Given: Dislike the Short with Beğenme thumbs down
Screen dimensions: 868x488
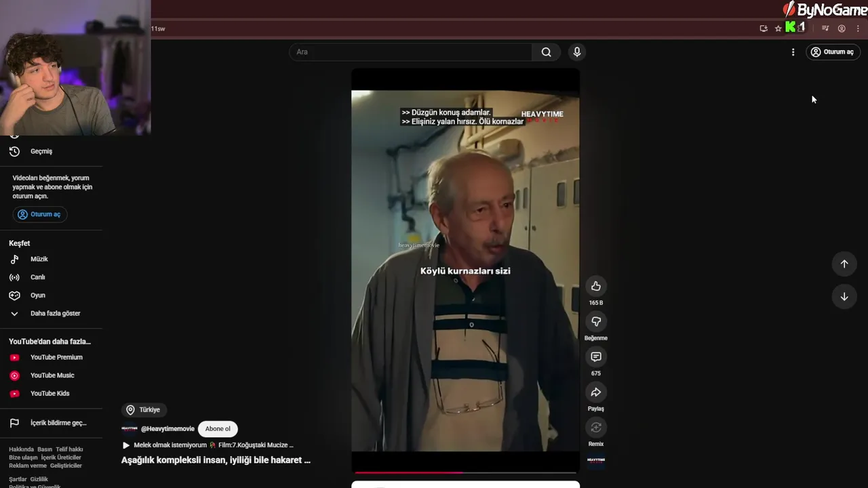Looking at the screenshot, I should click(595, 321).
